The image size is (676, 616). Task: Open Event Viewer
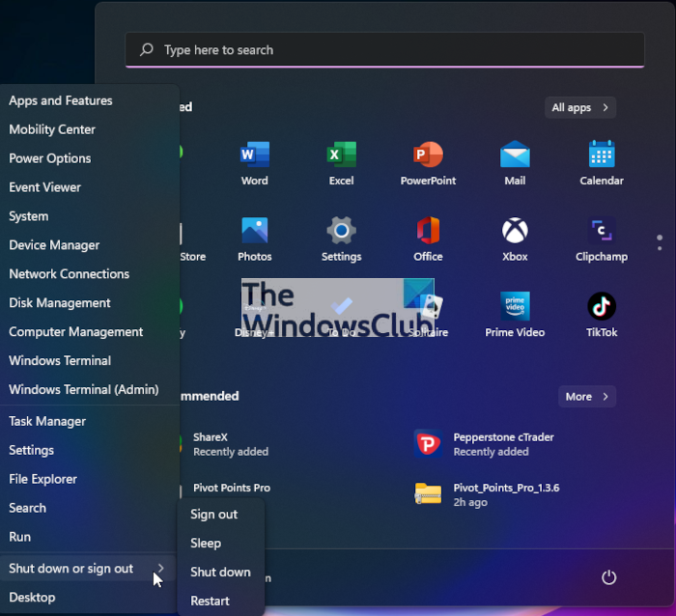[89, 187]
